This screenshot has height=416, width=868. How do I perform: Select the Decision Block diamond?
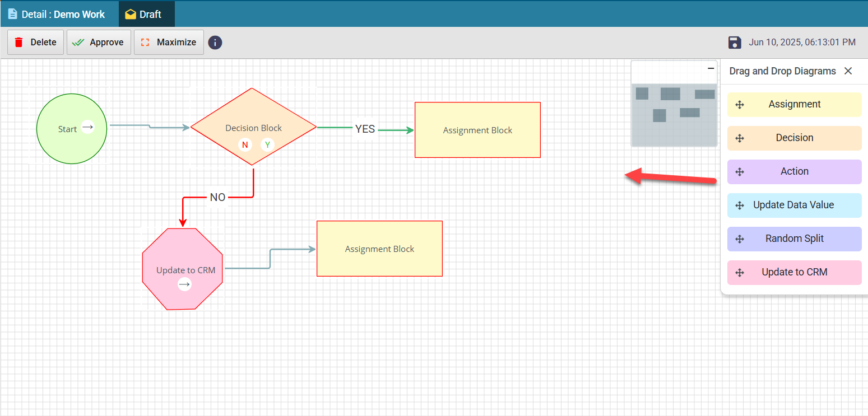pos(253,127)
